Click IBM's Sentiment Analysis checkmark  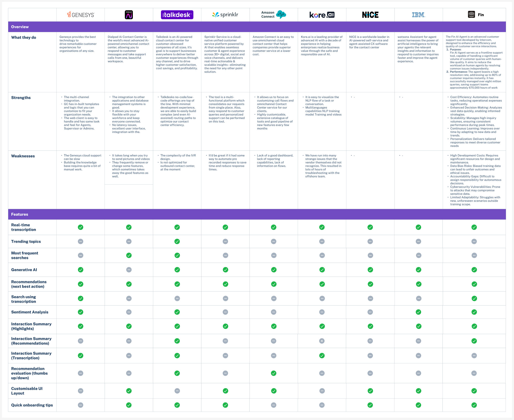coord(418,312)
